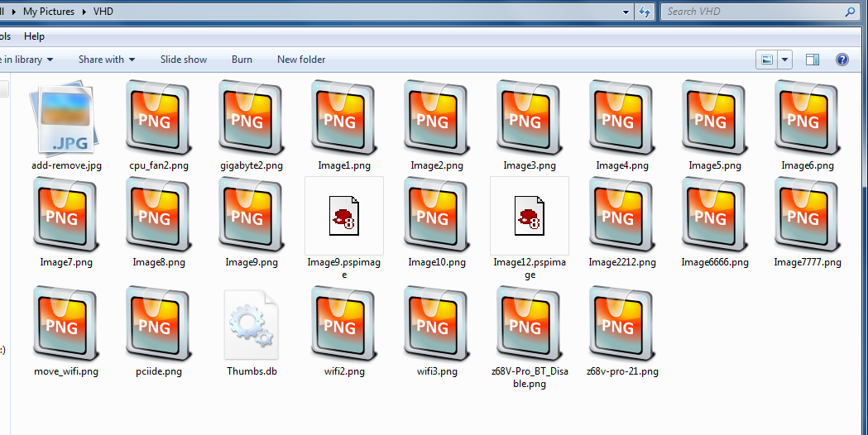The width and height of the screenshot is (868, 435).
Task: Select the Image8.png file icon
Action: 158,215
